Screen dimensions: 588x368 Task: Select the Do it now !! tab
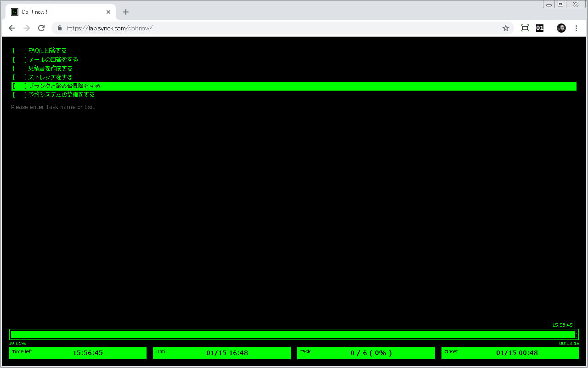(61, 12)
